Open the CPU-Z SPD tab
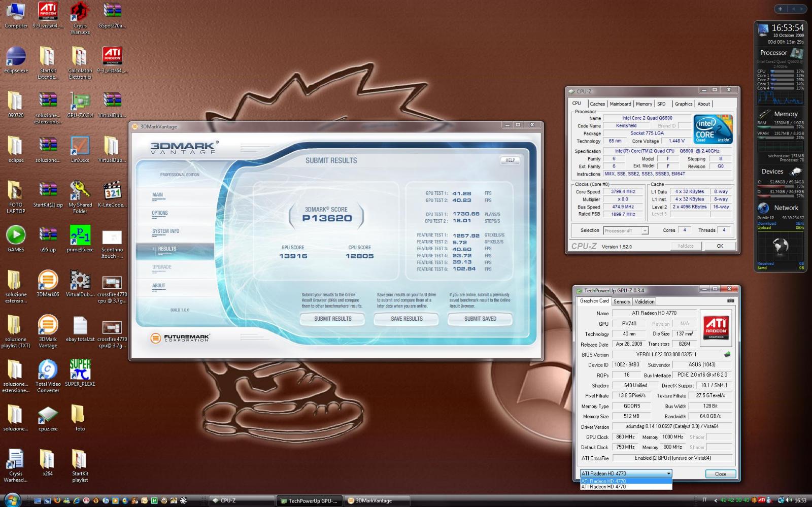 pos(661,104)
